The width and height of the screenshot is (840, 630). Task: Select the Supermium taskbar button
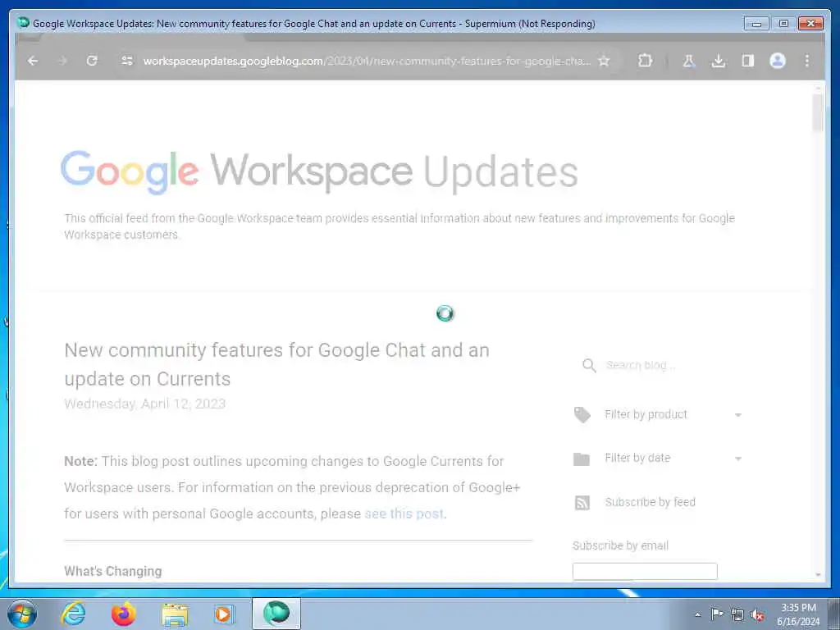[x=276, y=614]
